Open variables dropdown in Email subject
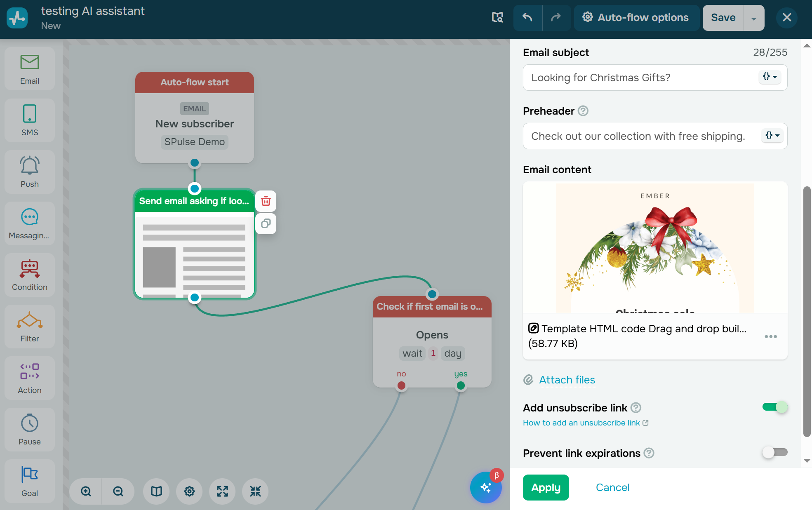 pyautogui.click(x=770, y=77)
